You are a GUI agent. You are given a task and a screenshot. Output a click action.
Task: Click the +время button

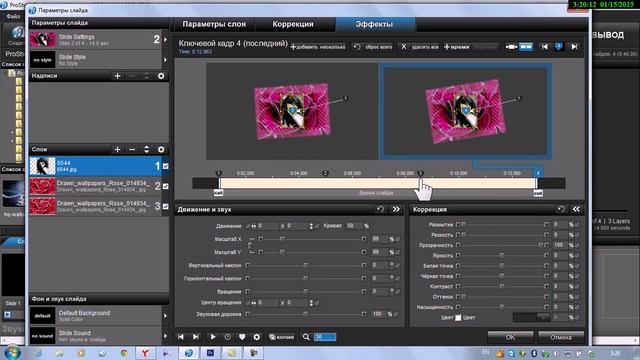[x=456, y=47]
